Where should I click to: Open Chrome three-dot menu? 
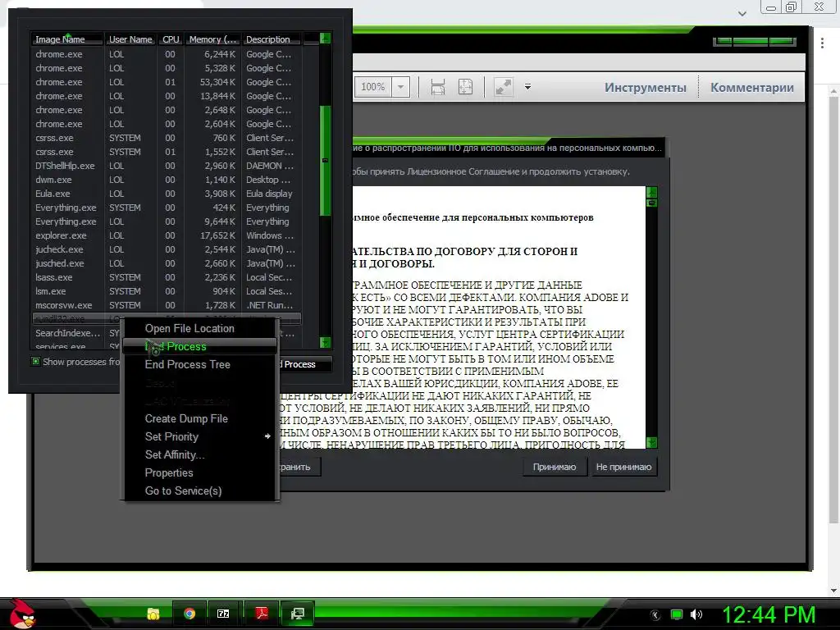822,43
